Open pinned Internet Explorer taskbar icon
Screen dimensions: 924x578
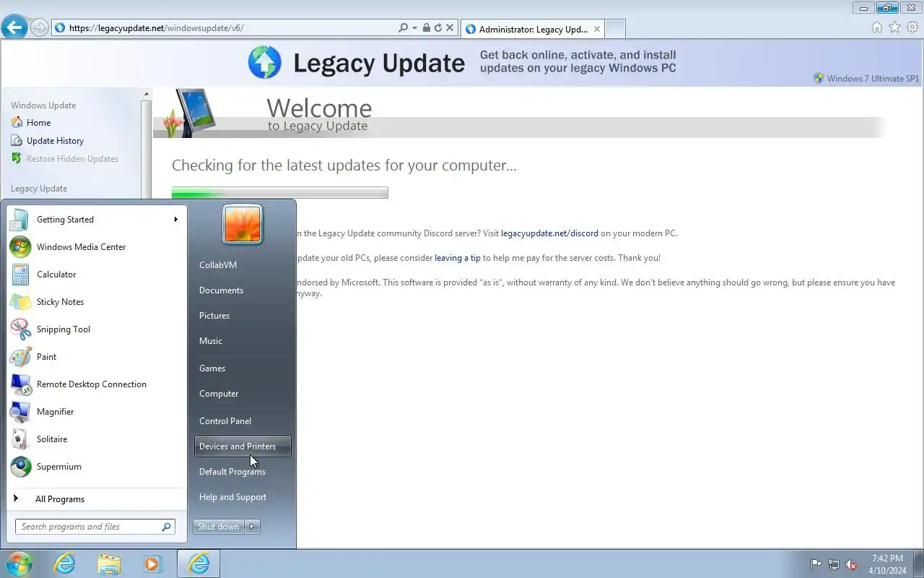coord(65,564)
